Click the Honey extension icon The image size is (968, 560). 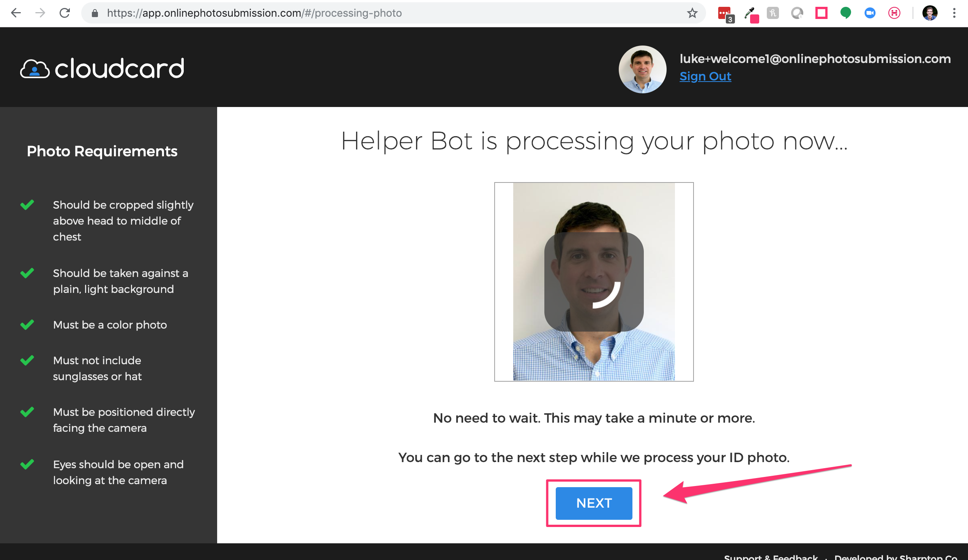click(773, 13)
